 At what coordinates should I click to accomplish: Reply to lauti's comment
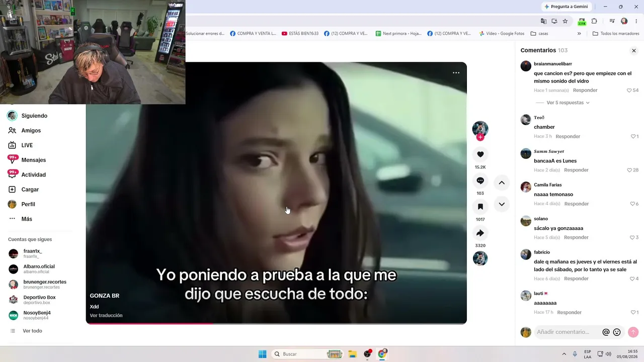coord(570,312)
